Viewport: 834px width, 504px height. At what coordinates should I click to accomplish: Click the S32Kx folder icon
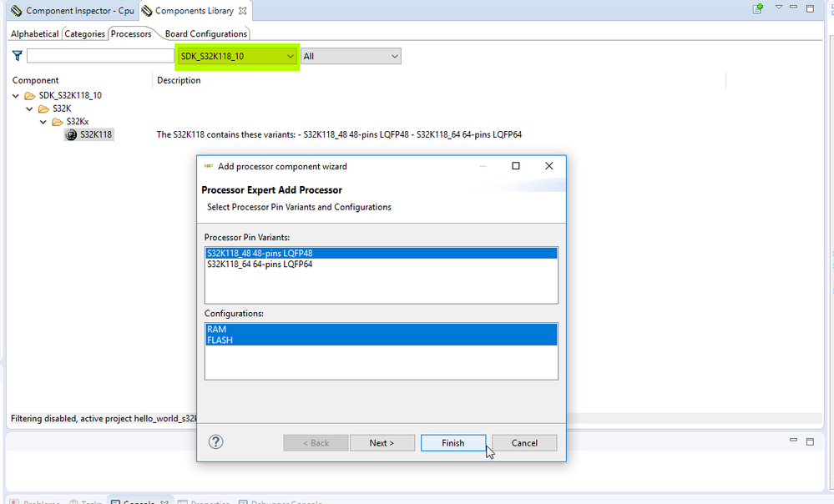(x=58, y=122)
